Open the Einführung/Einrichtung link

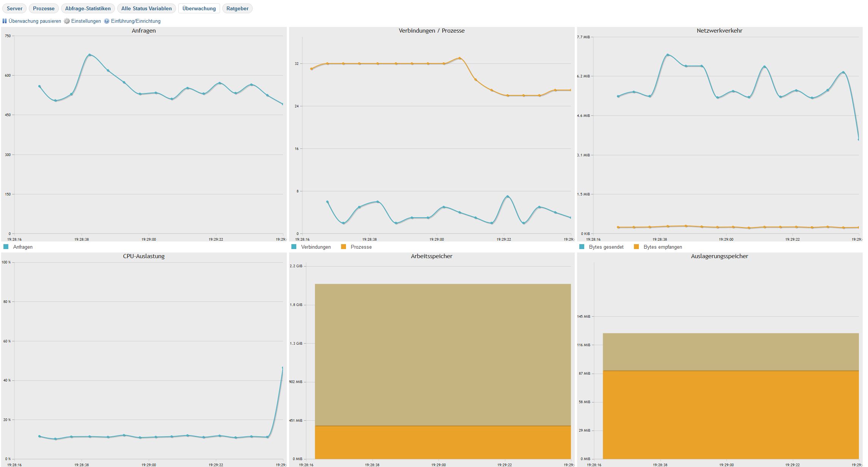[x=135, y=21]
